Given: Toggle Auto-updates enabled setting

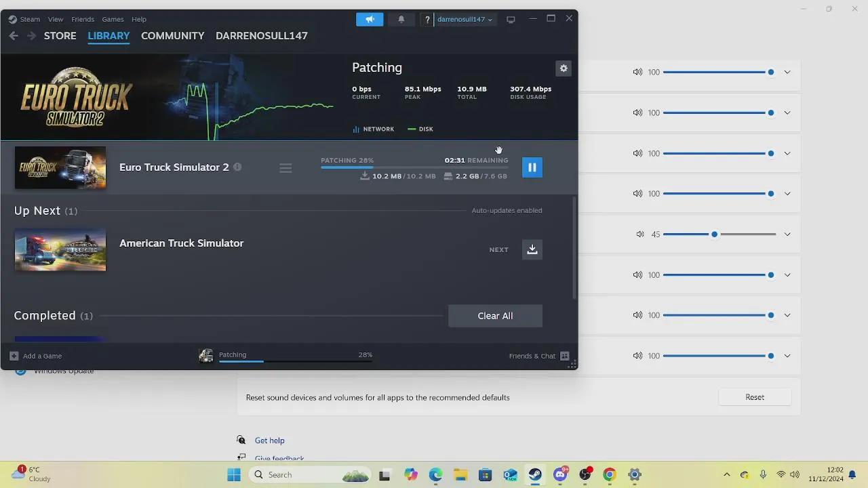Looking at the screenshot, I should point(507,210).
